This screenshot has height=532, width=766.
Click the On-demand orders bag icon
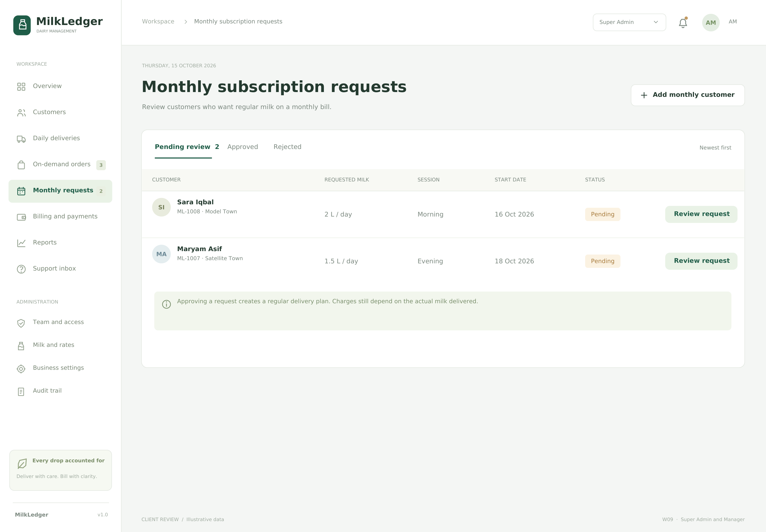pyautogui.click(x=21, y=165)
